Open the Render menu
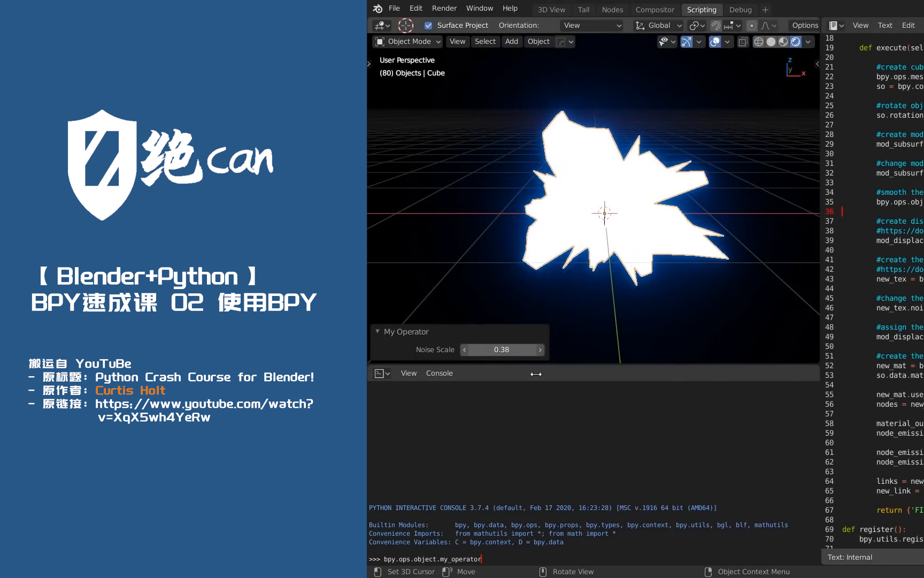 pyautogui.click(x=444, y=8)
